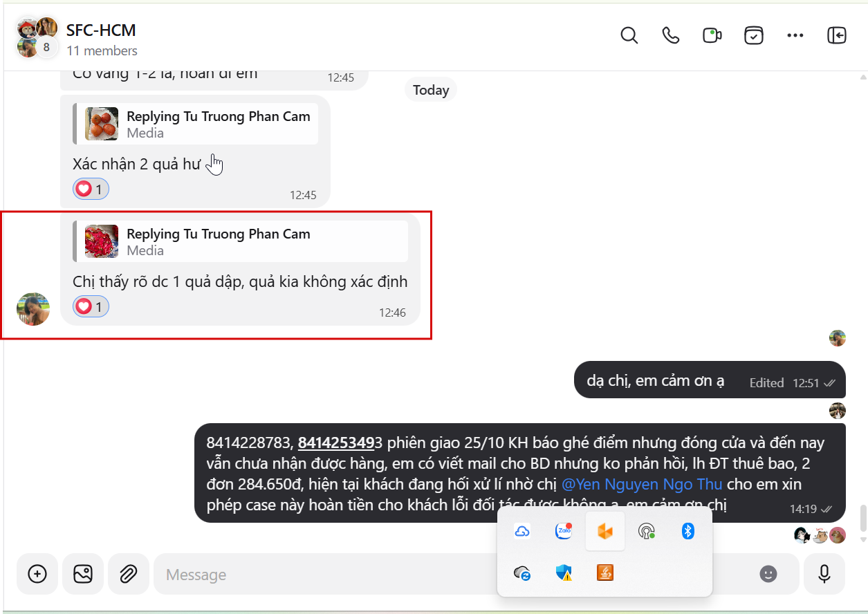Open the tomato media thumbnail in the reply quote
The height and width of the screenshot is (614, 868).
pyautogui.click(x=102, y=124)
